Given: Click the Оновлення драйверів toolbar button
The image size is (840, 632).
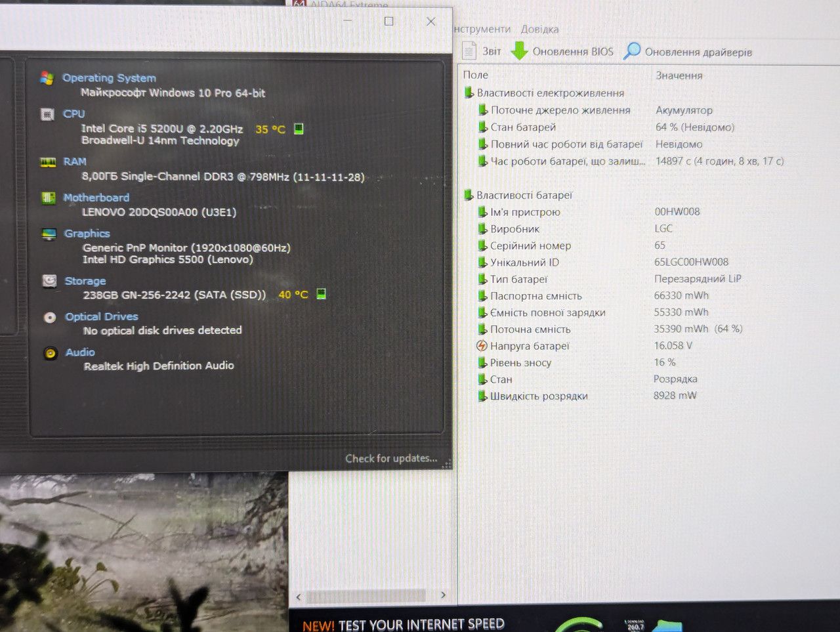Looking at the screenshot, I should coord(688,52).
